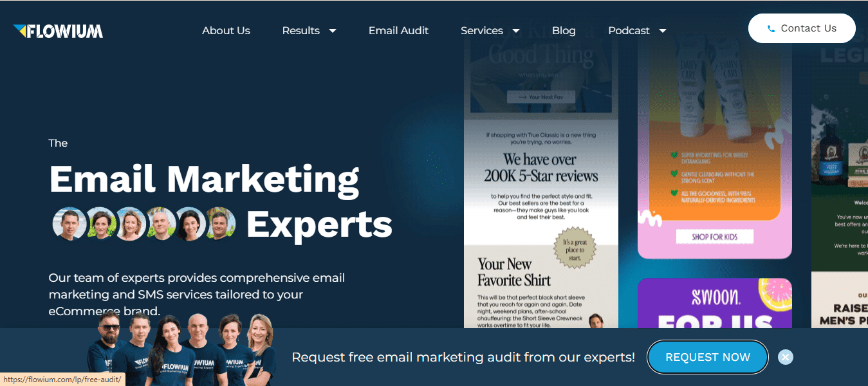868x386 pixels.
Task: Click the SHOP FOR KIDS email button
Action: [714, 237]
